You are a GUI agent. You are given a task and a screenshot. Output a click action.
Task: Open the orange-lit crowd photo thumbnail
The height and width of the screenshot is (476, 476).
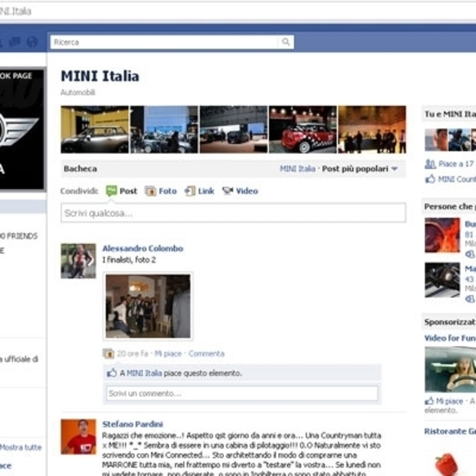pyautogui.click(x=372, y=129)
